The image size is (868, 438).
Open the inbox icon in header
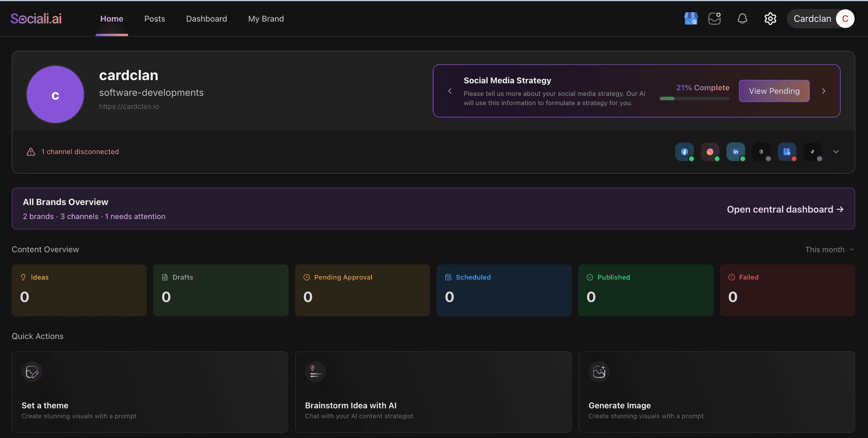coord(714,19)
